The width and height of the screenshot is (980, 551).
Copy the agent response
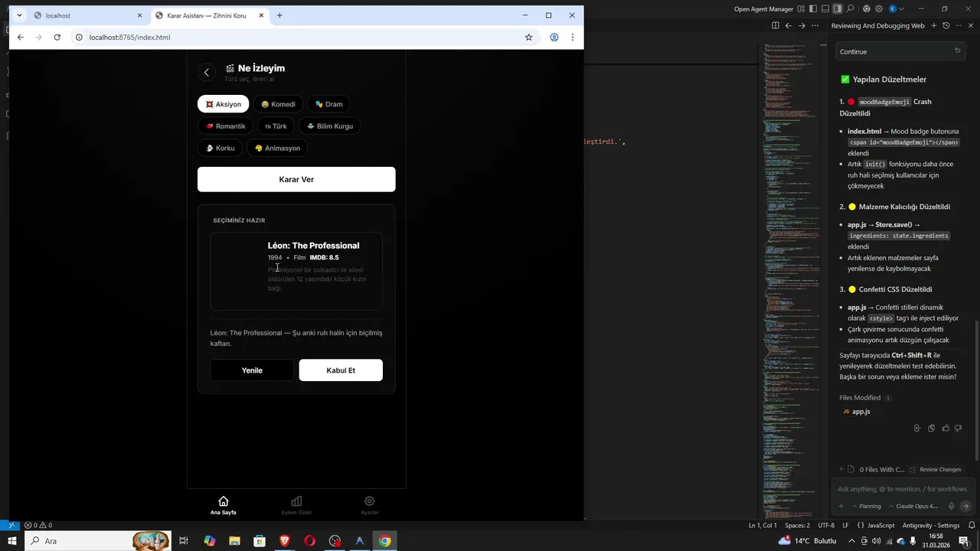931,429
